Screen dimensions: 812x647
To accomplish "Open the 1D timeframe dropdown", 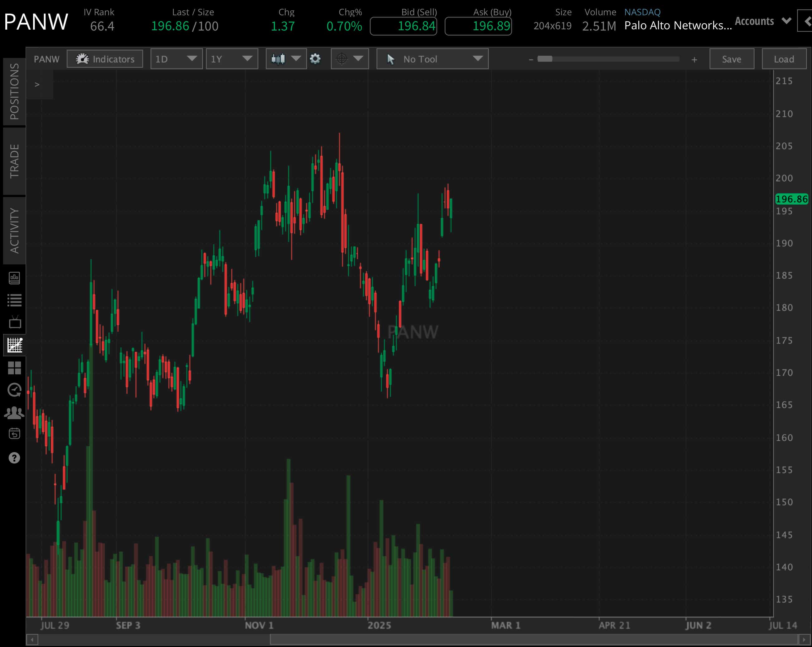I will pos(176,59).
